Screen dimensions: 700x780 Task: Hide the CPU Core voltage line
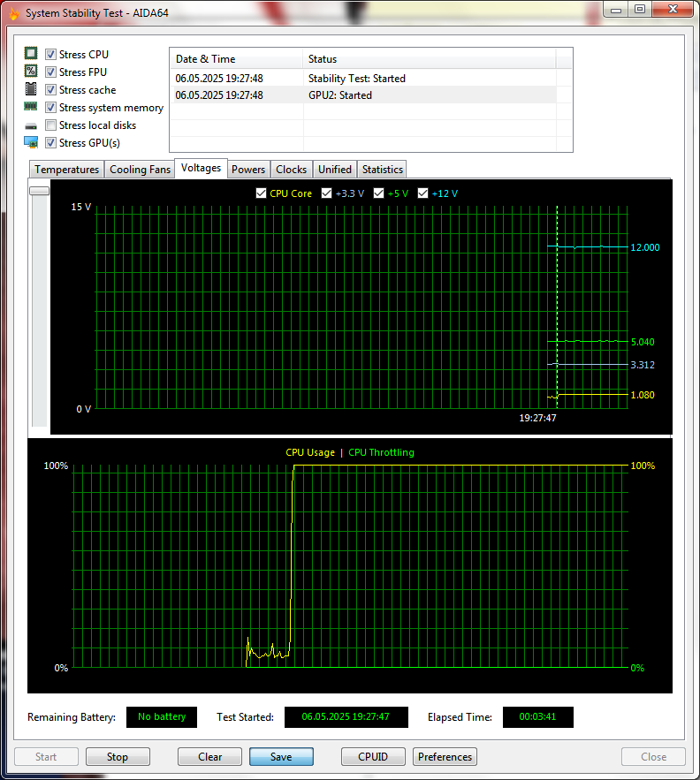point(261,193)
